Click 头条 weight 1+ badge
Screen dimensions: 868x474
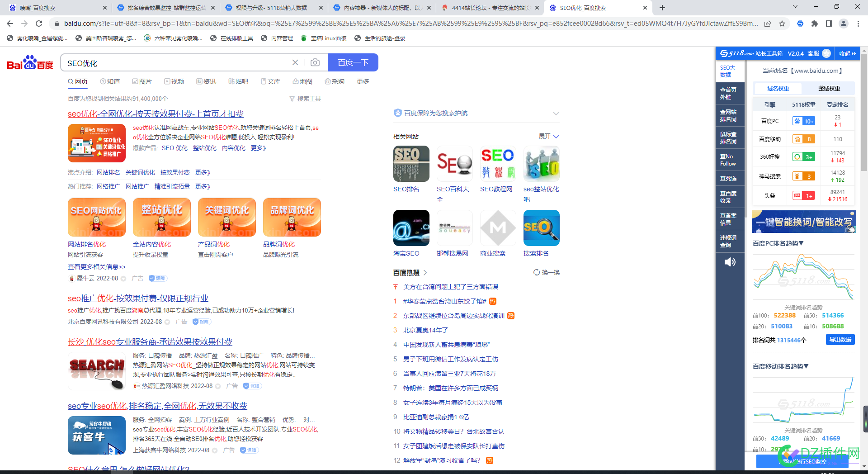pos(804,195)
